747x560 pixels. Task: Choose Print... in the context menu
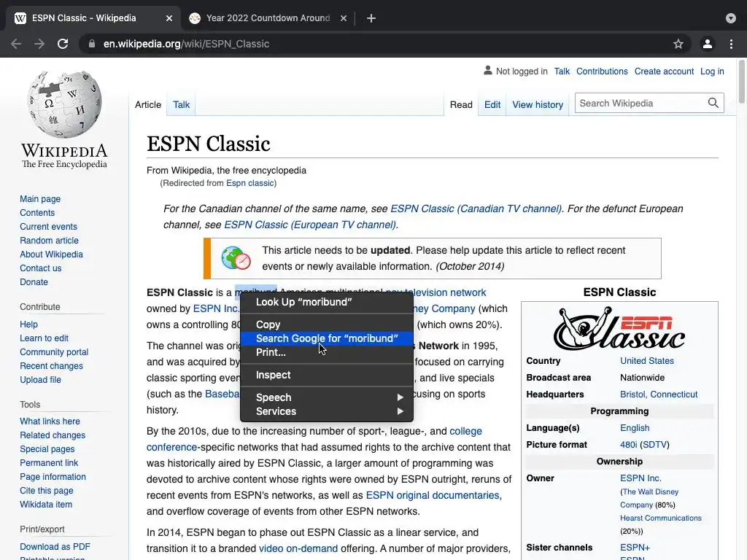tap(327, 352)
